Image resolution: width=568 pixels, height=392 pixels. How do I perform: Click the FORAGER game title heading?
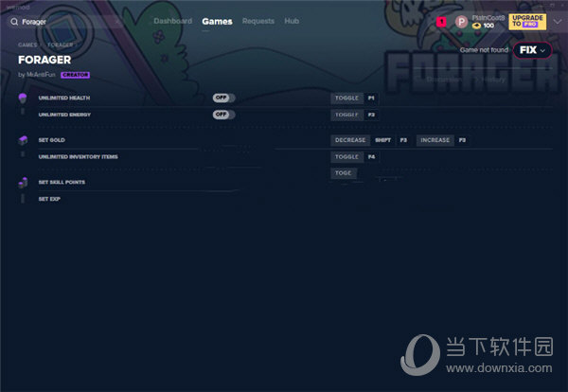click(44, 60)
